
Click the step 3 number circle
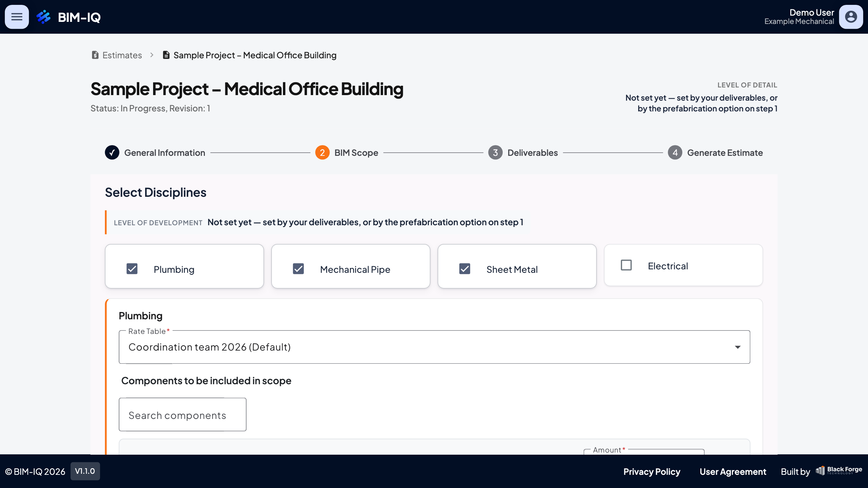(495, 153)
